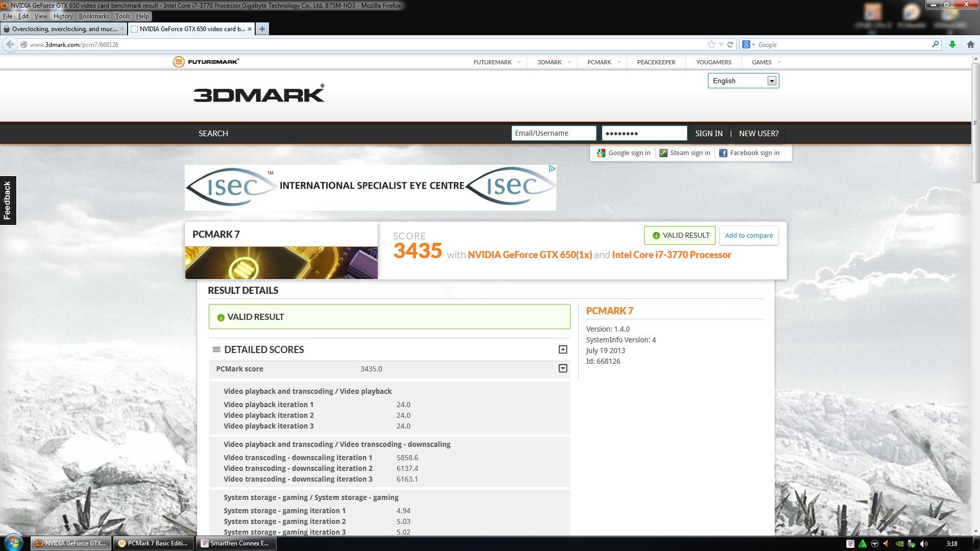Image resolution: width=980 pixels, height=551 pixels.
Task: Go to Firefox home page icon
Action: tap(971, 44)
